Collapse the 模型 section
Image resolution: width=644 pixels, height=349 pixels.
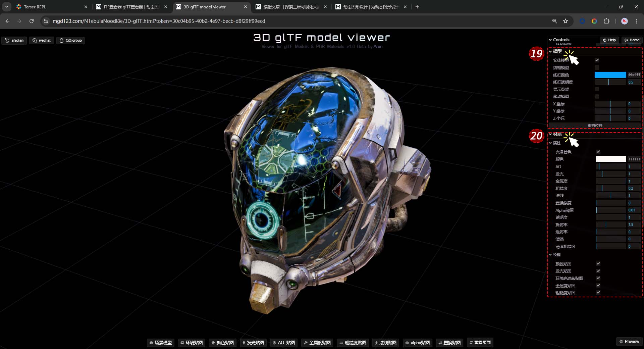coord(557,51)
